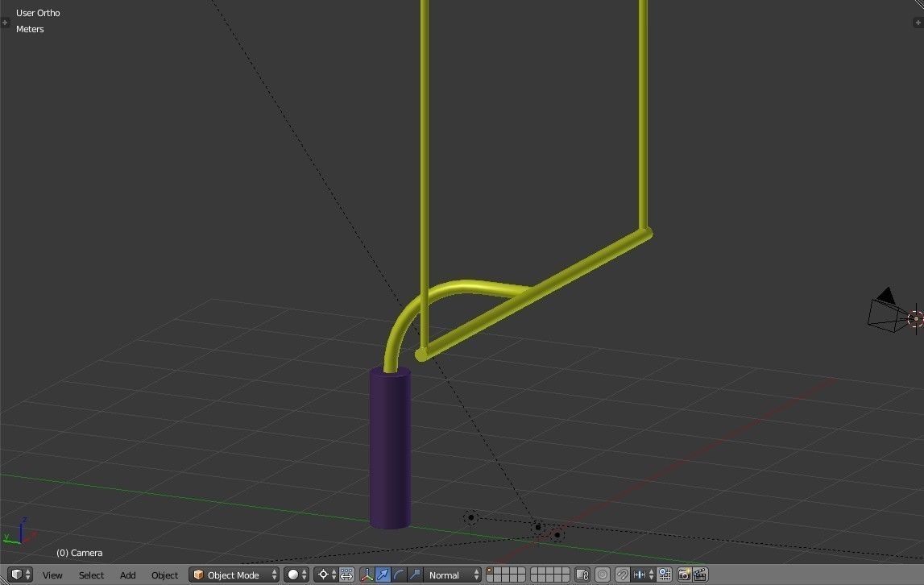Open the Object Mode dropdown

(x=234, y=575)
